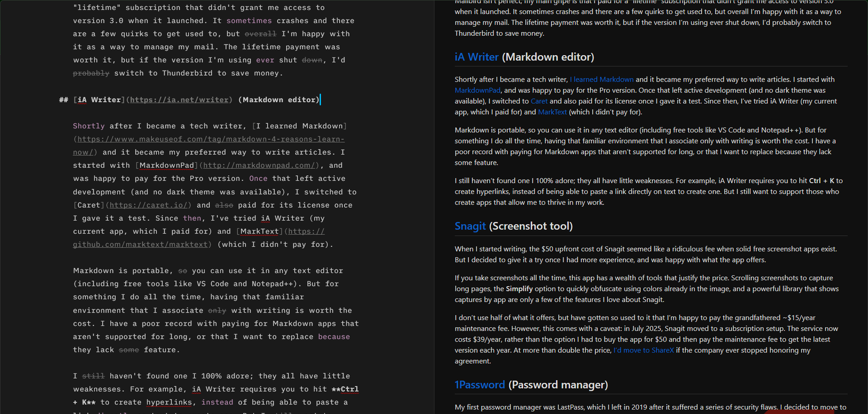Click highlighted "then" after "Since" in the editor
This screenshot has height=414, width=868.
[192, 218]
